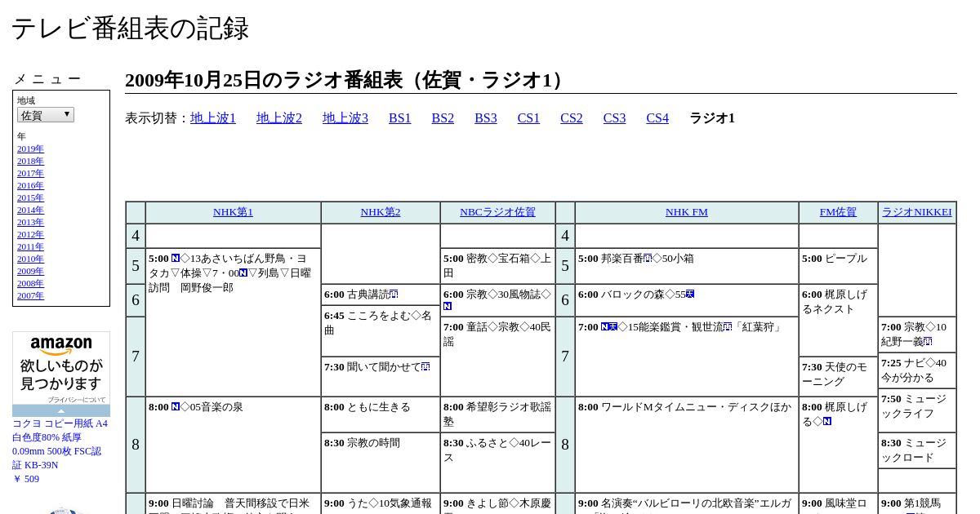Image resolution: width=980 pixels, height=514 pixels.
Task: Click the N icon in 6:00 宗教 listing
Action: [448, 307]
